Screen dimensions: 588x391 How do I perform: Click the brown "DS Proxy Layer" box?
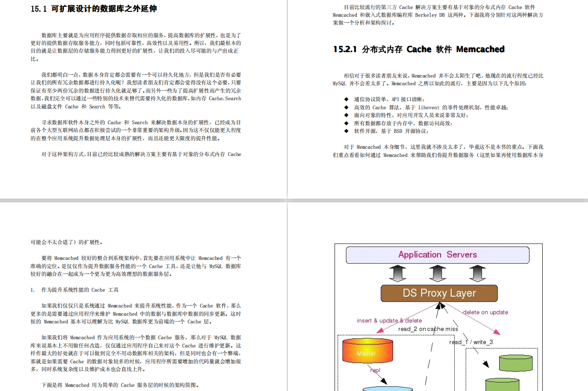439,293
